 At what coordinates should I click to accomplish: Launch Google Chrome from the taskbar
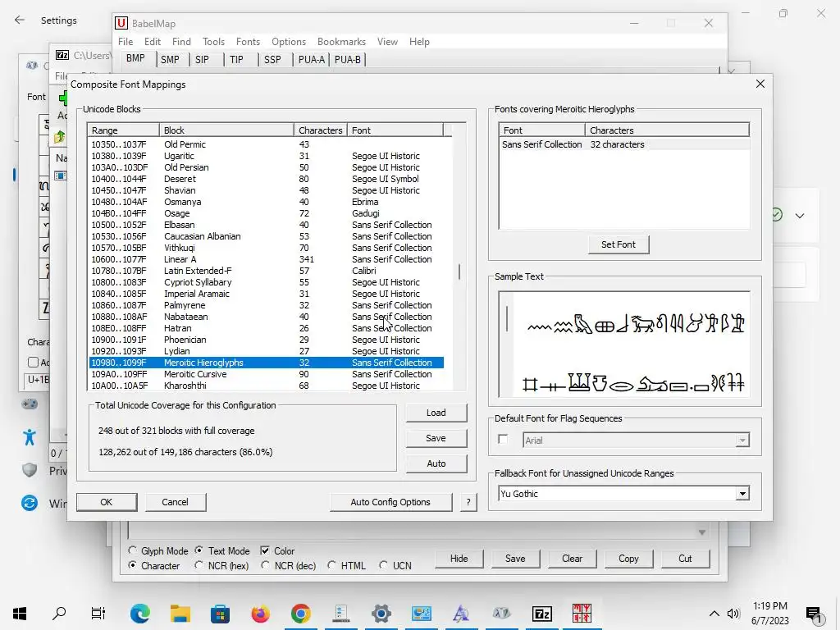pos(300,614)
